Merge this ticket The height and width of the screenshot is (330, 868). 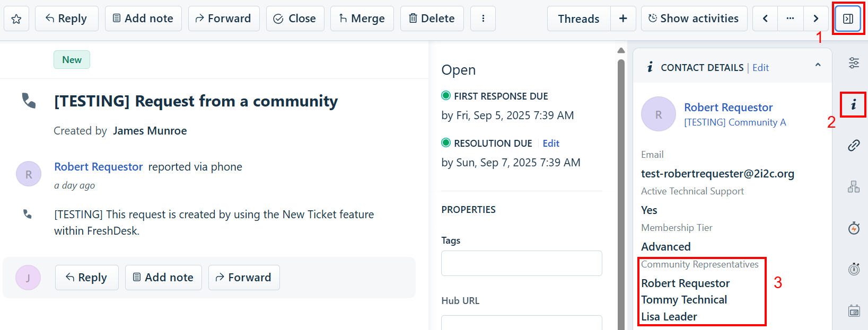click(362, 19)
